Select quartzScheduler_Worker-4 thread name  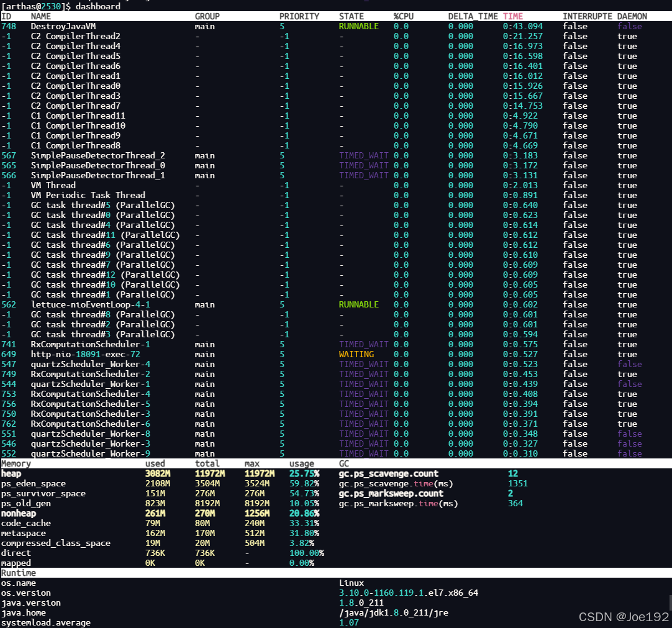(x=91, y=365)
